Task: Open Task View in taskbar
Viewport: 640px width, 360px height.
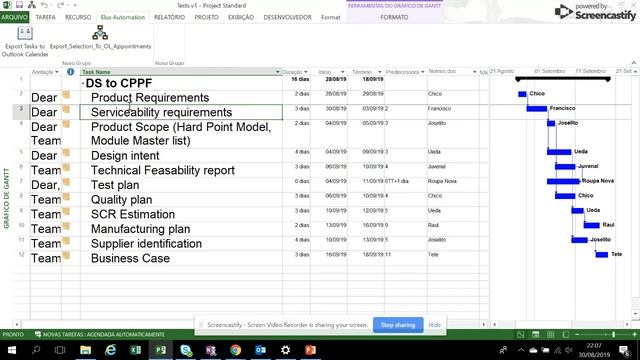Action: (x=60, y=350)
